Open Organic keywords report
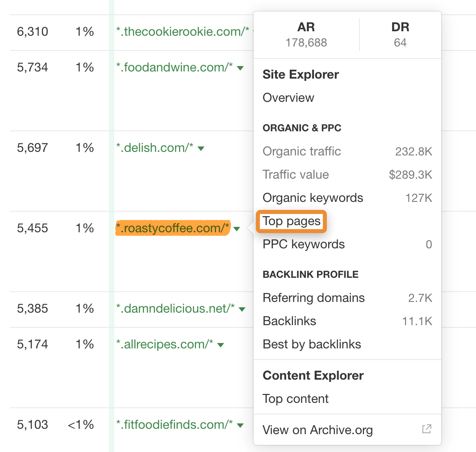Viewport: 476px width, 452px height. point(313,198)
